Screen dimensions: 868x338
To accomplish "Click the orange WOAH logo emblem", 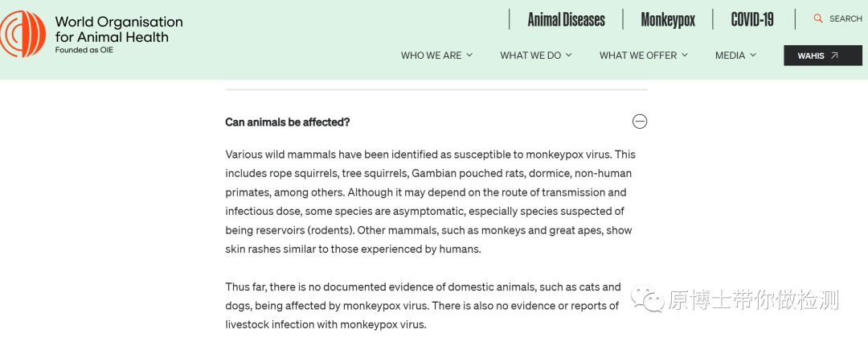I will (x=23, y=34).
